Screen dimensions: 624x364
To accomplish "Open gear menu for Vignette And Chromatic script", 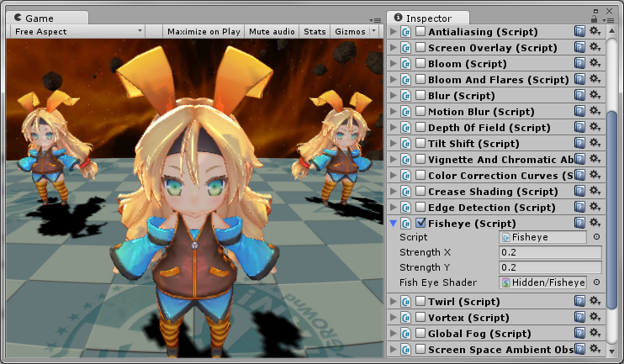I will [595, 159].
